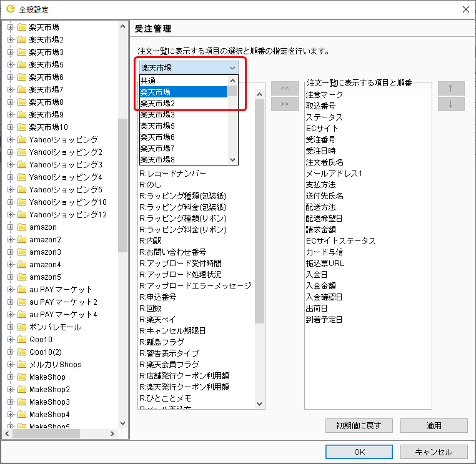This screenshot has height=464, width=476.
Task: Select the Yahoo!ショッピング12 tree item
Action: pyautogui.click(x=68, y=215)
